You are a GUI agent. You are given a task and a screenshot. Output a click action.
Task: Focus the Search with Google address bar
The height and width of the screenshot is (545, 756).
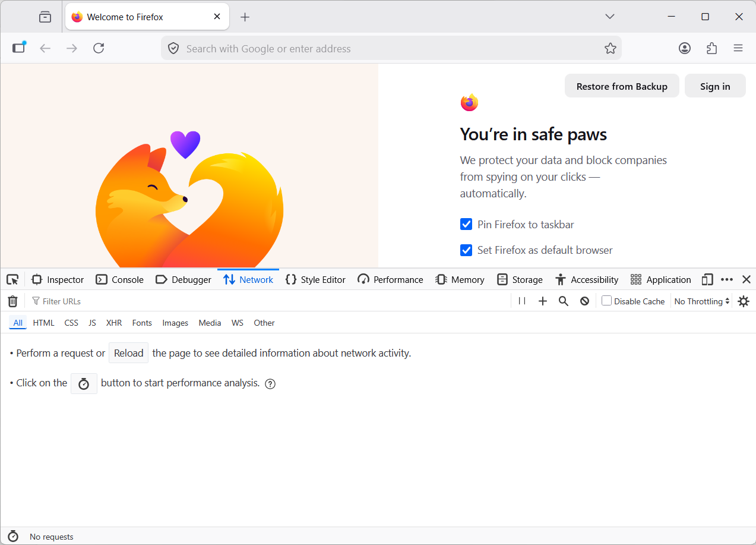391,49
